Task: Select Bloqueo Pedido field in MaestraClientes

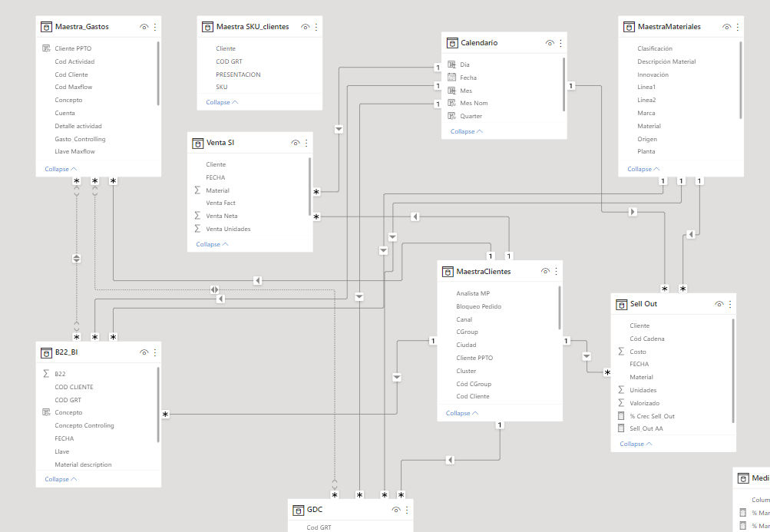Action: (479, 306)
